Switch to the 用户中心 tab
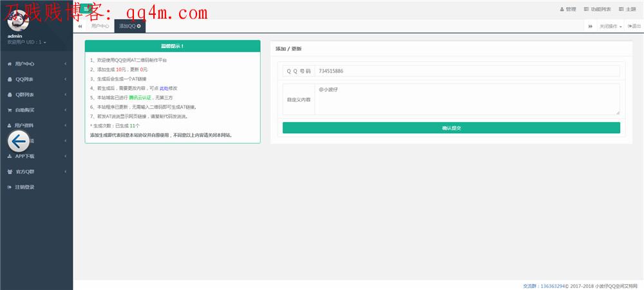644x290 pixels. click(100, 26)
